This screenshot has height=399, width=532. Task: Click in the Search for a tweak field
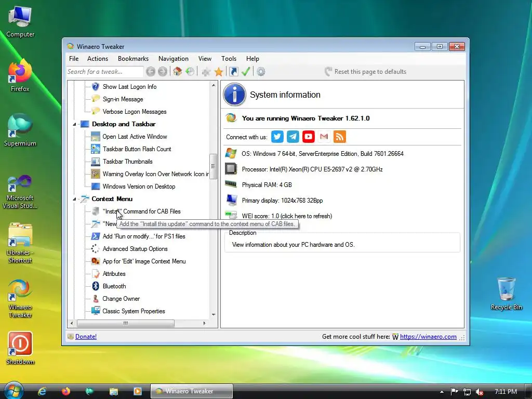click(105, 72)
